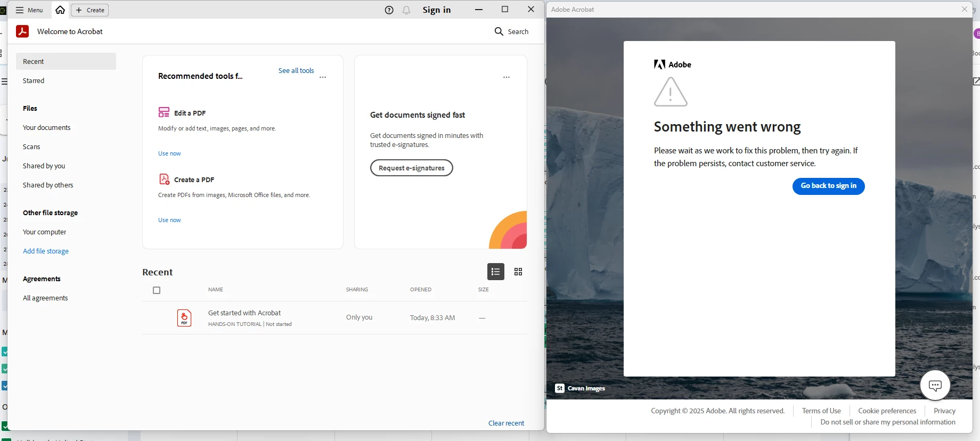Click Do not sell or share link
The height and width of the screenshot is (441, 980).
click(x=888, y=422)
